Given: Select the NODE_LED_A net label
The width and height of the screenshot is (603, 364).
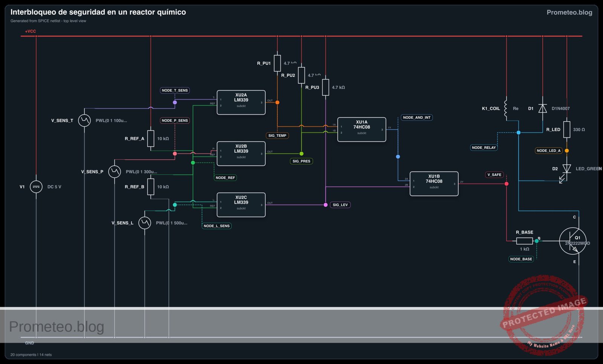Looking at the screenshot, I should pyautogui.click(x=549, y=151).
